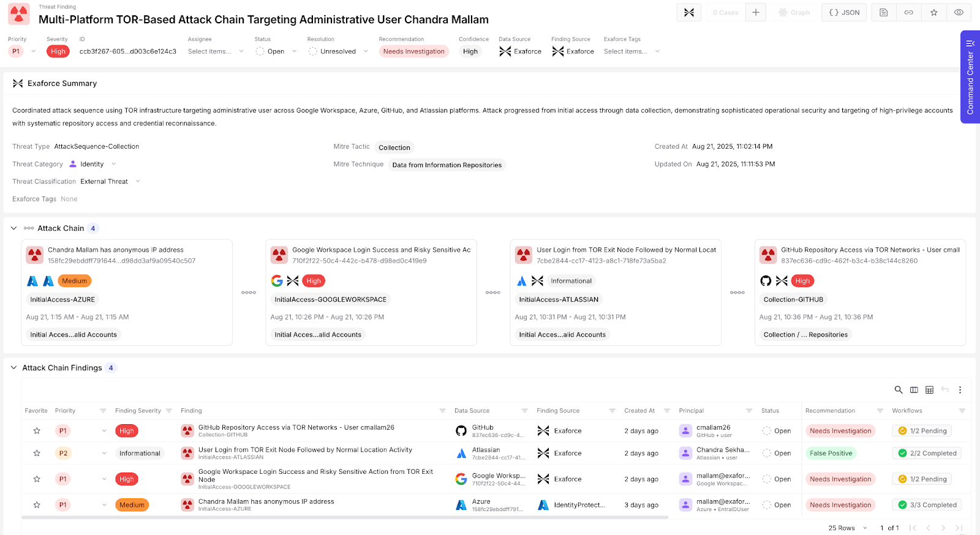Open Priority column filter menu
This screenshot has width=980, height=535.
coord(103,411)
